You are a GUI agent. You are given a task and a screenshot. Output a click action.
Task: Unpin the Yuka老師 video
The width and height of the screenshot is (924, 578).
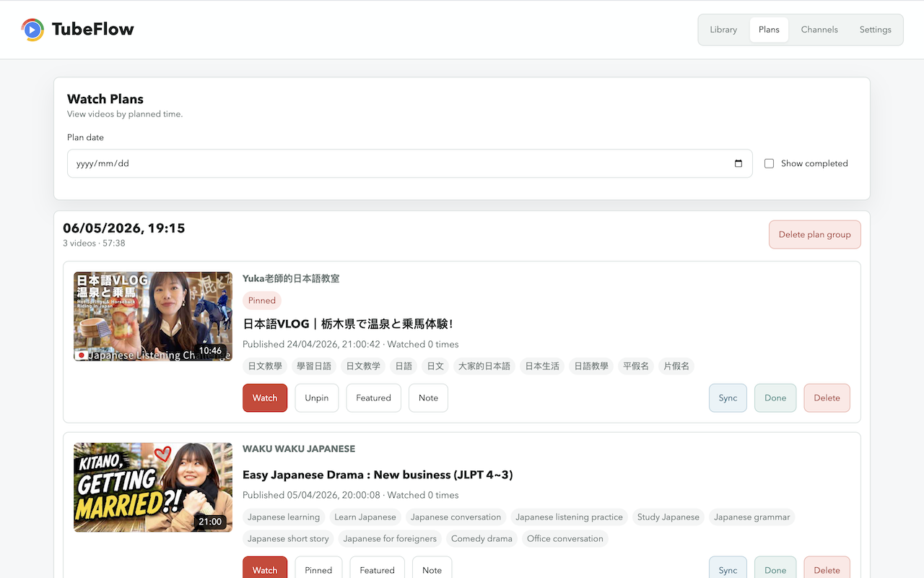pyautogui.click(x=316, y=398)
